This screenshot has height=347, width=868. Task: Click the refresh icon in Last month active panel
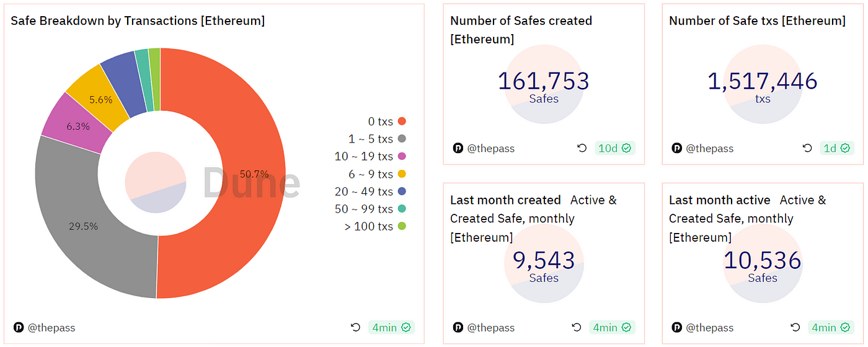coord(795,327)
